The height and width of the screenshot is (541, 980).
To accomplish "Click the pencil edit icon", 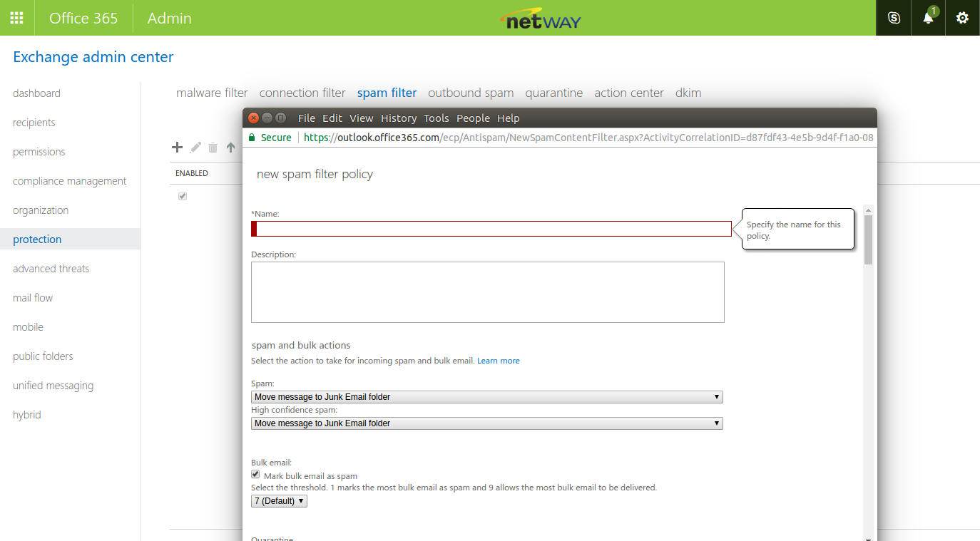I will [x=195, y=148].
